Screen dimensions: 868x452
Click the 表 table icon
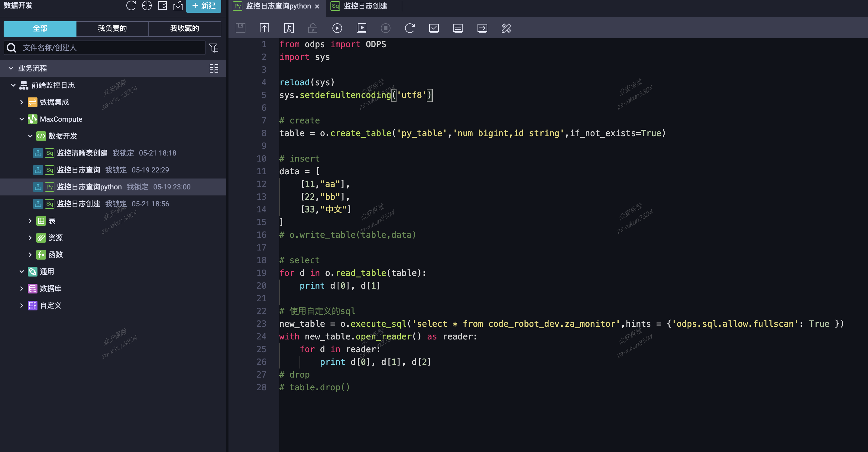41,221
